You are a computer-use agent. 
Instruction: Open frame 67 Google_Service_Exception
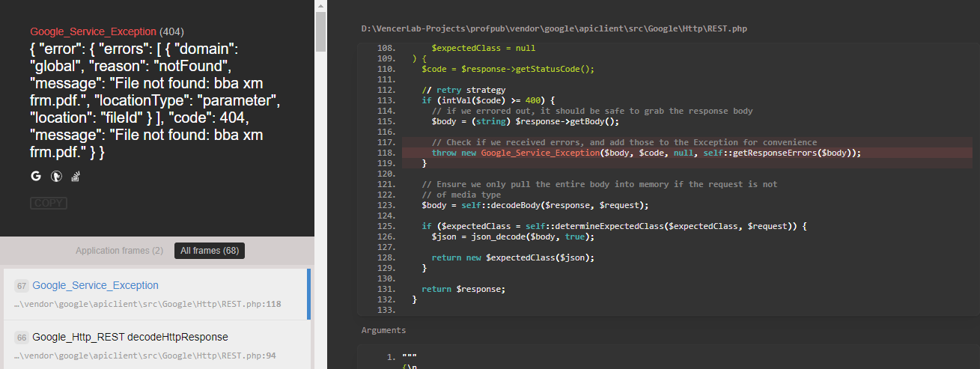pos(156,294)
